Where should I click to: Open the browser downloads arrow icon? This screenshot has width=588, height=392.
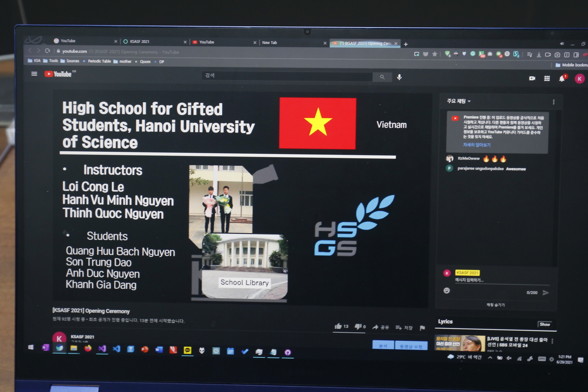[539, 55]
